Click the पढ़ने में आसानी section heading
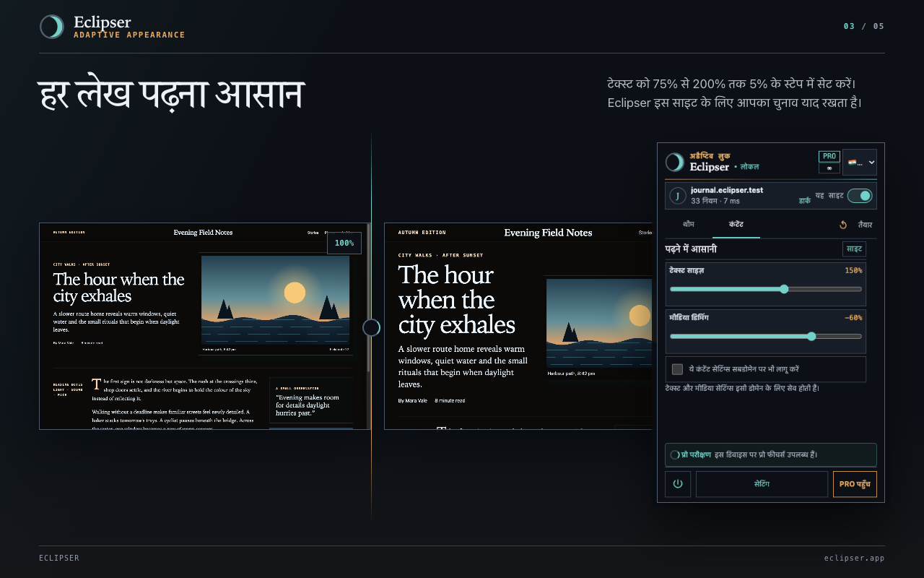 coord(691,249)
